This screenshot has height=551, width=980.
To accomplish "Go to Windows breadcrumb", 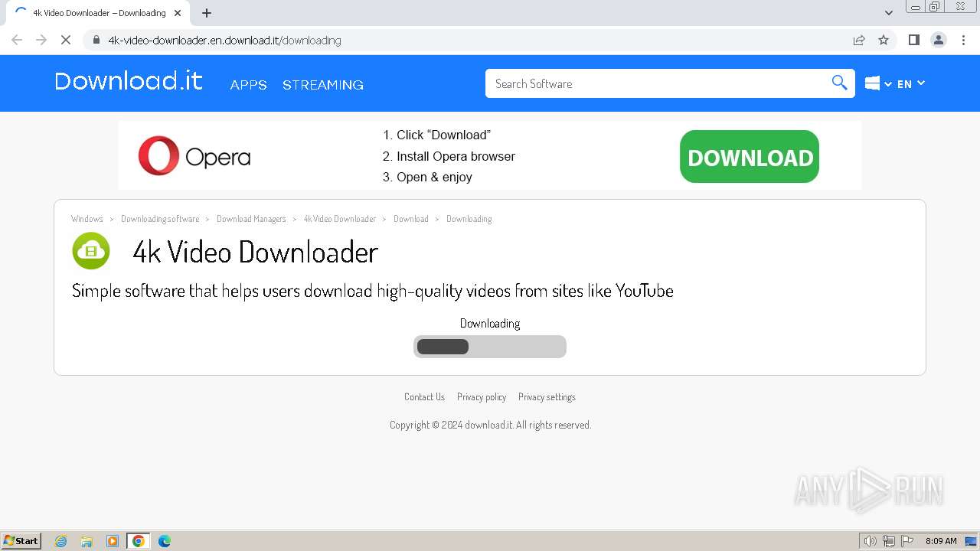I will [87, 219].
